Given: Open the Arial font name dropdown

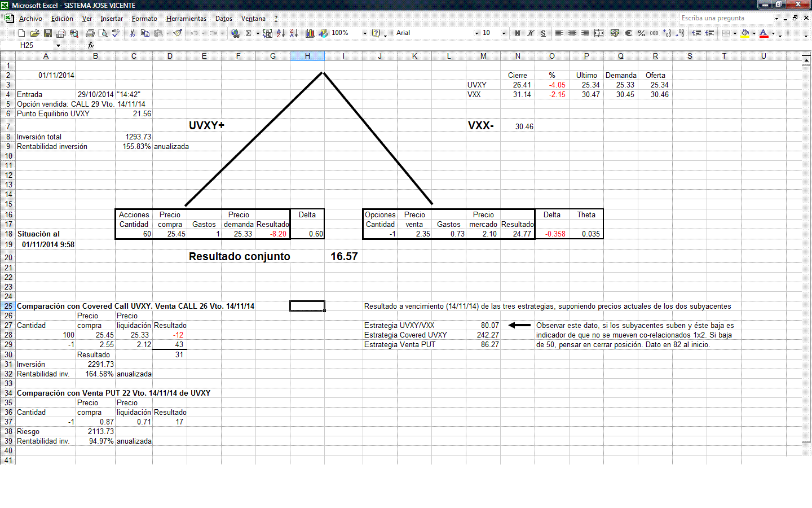Looking at the screenshot, I should pos(476,33).
